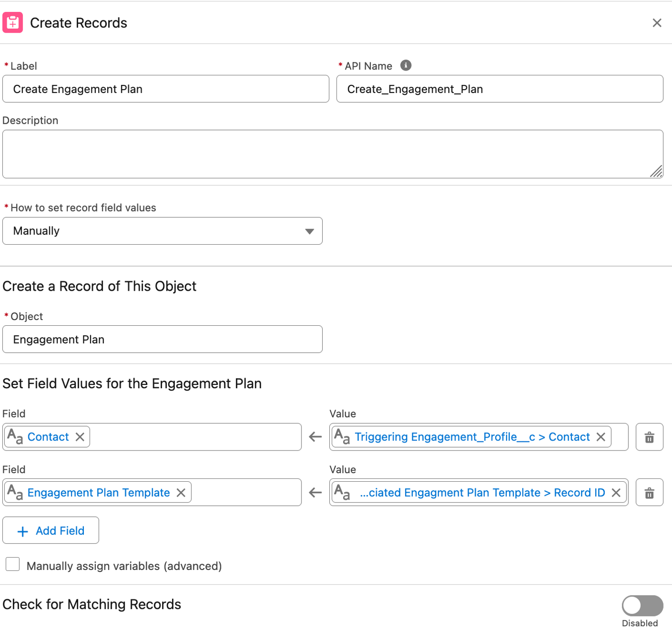Click the Add Field button

[51, 530]
